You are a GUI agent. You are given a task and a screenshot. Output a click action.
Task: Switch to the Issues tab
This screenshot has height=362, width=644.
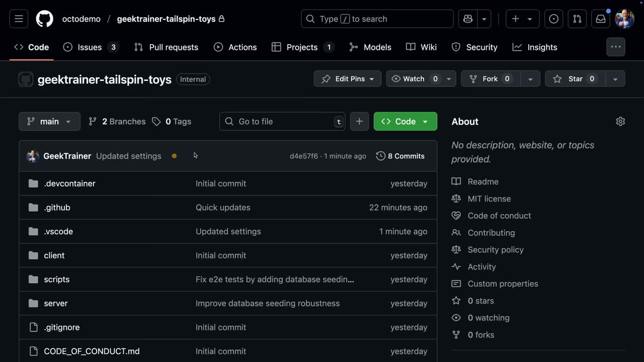[x=91, y=47]
